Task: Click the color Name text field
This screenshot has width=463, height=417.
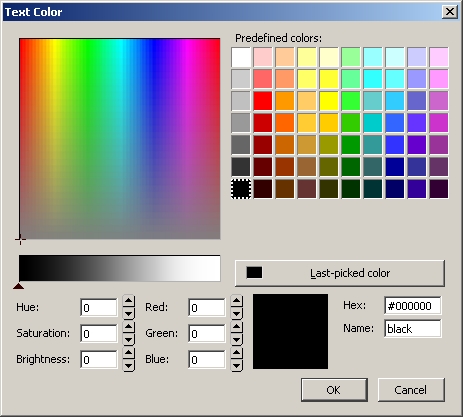Action: pyautogui.click(x=413, y=329)
